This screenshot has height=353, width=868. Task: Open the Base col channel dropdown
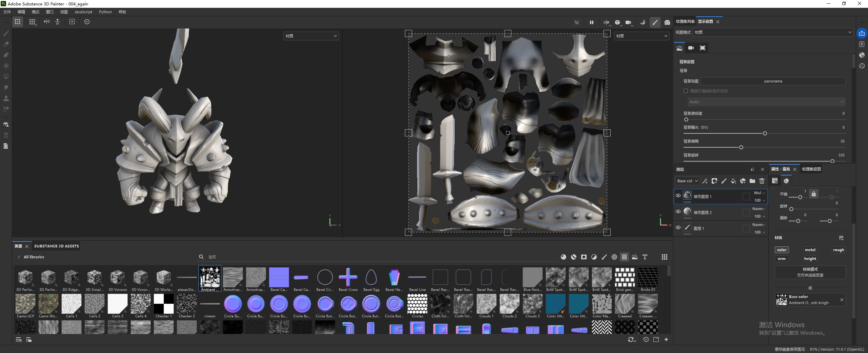click(687, 181)
